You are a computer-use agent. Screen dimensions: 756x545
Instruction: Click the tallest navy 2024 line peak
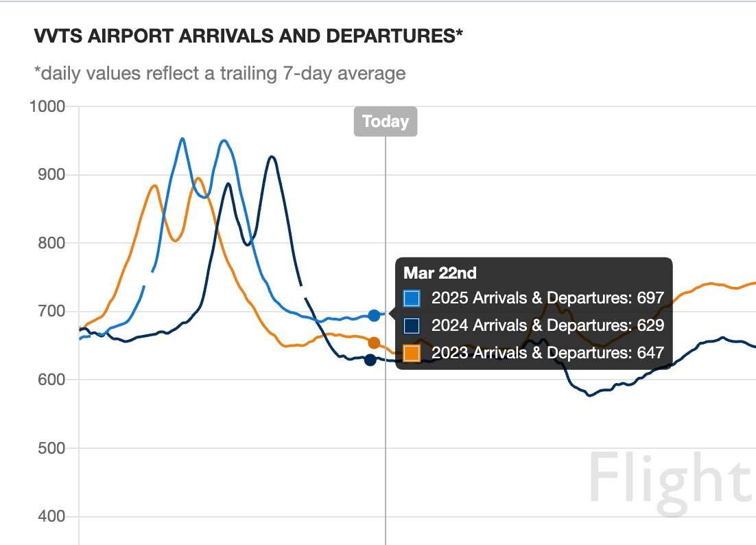272,157
